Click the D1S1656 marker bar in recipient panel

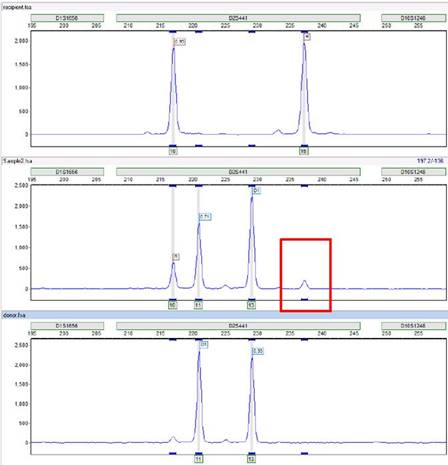click(67, 18)
